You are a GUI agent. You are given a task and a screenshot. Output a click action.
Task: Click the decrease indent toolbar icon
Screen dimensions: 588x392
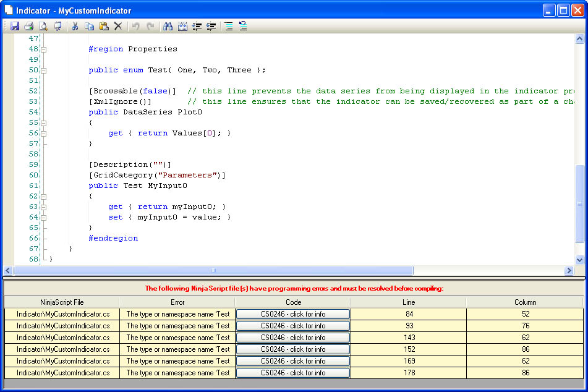point(197,27)
